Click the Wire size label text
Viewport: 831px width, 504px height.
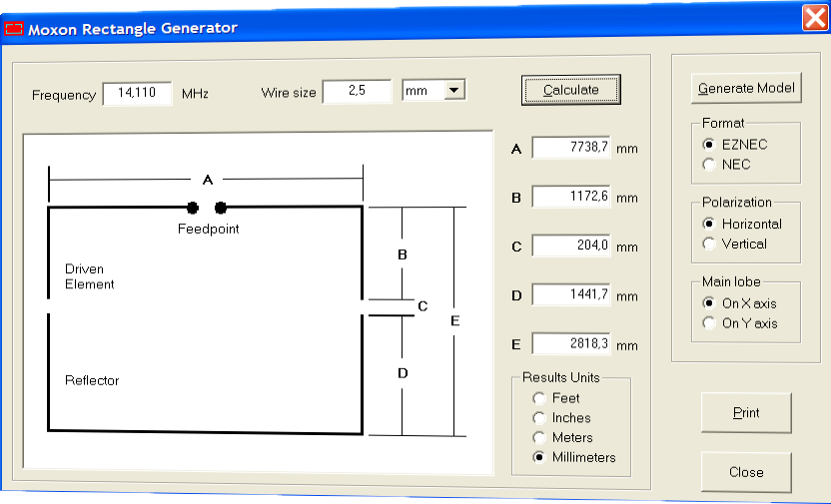click(x=289, y=93)
